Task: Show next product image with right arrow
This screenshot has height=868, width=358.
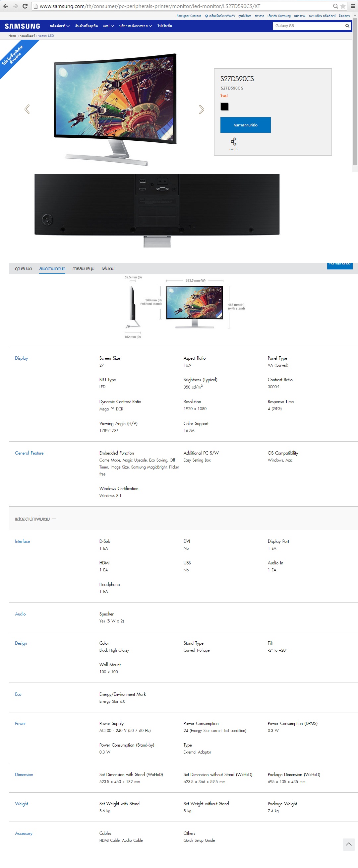Action: [x=202, y=109]
